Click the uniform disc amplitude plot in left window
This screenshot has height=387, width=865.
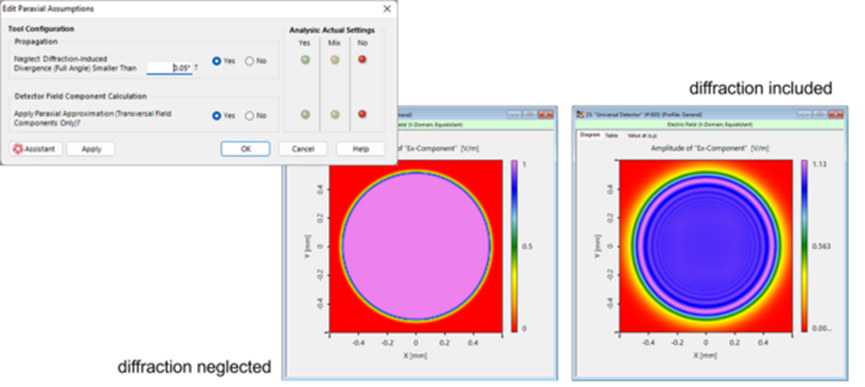pos(416,245)
